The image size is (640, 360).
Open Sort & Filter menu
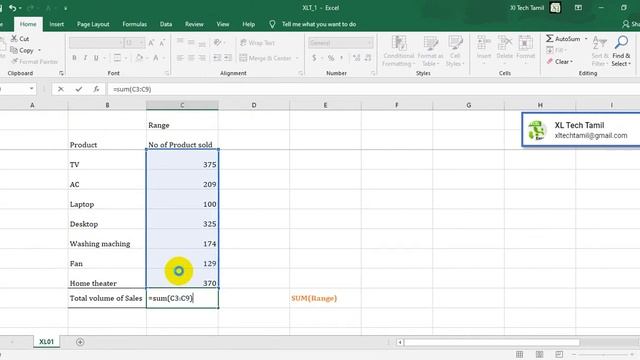point(600,51)
